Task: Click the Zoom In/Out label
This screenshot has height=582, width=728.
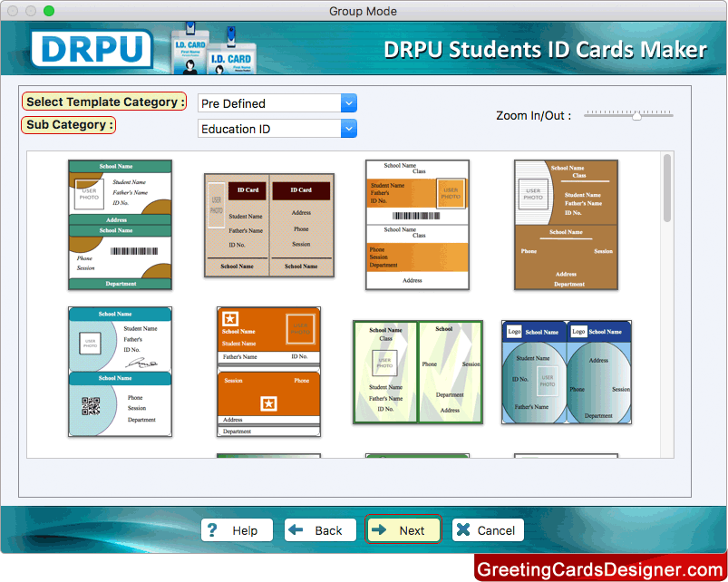Action: tap(533, 115)
